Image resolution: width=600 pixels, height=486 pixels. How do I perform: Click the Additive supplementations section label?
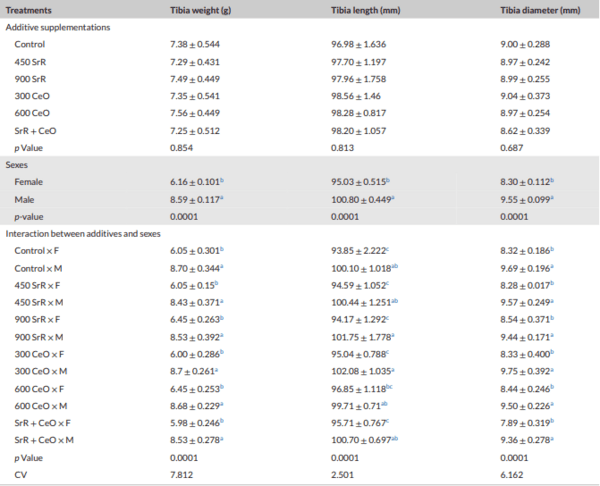(58, 28)
